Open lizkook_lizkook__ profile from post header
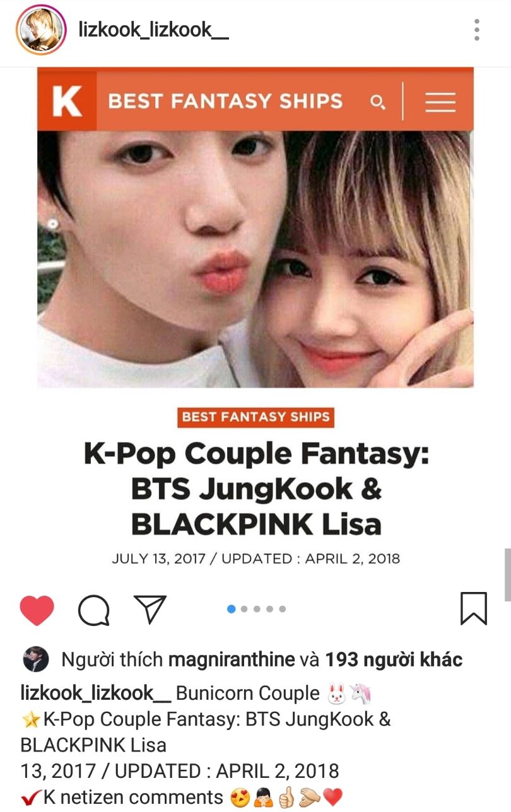This screenshot has width=511, height=812. [x=153, y=29]
